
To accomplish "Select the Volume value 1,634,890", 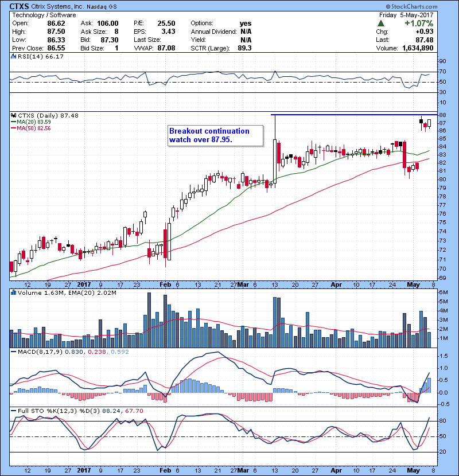I will pyautogui.click(x=418, y=48).
